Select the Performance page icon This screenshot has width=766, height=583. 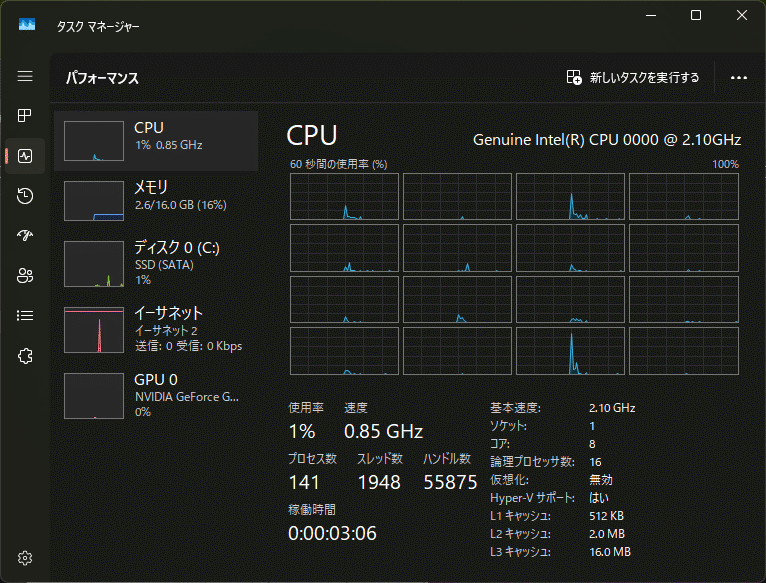(x=25, y=156)
